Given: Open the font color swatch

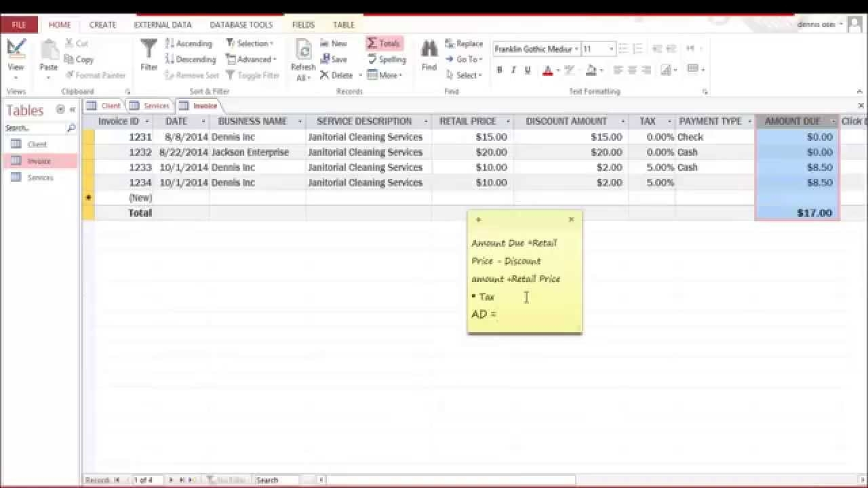Looking at the screenshot, I should pos(547,70).
